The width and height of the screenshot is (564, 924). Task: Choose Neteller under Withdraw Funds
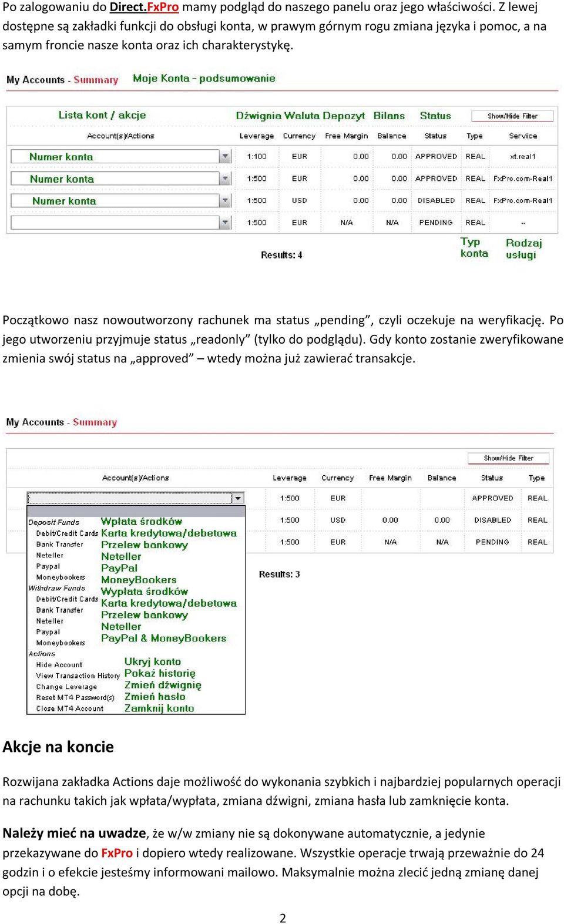click(x=50, y=621)
